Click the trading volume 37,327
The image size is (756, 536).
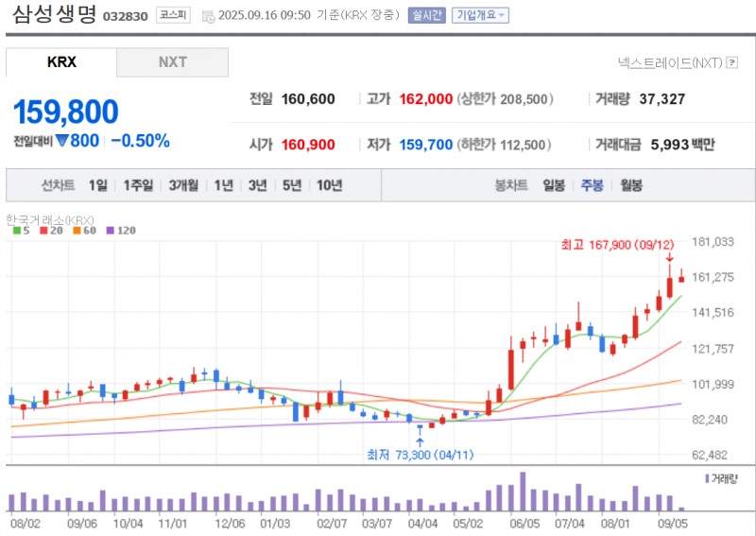662,99
